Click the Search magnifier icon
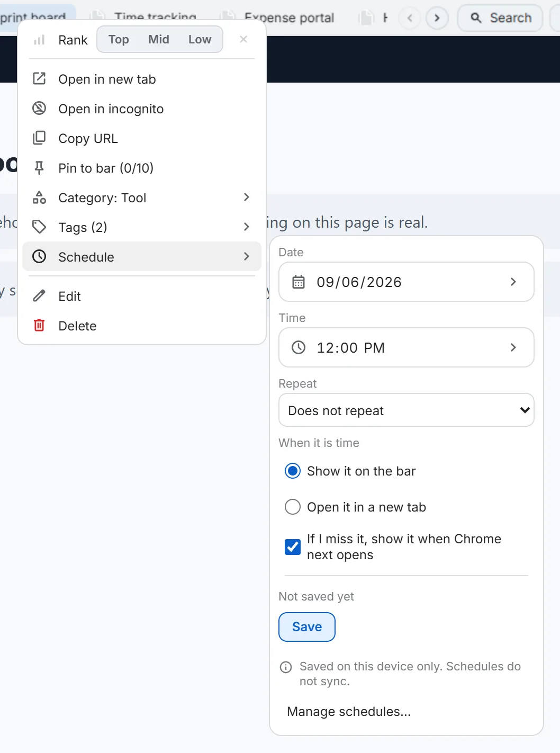 tap(476, 18)
